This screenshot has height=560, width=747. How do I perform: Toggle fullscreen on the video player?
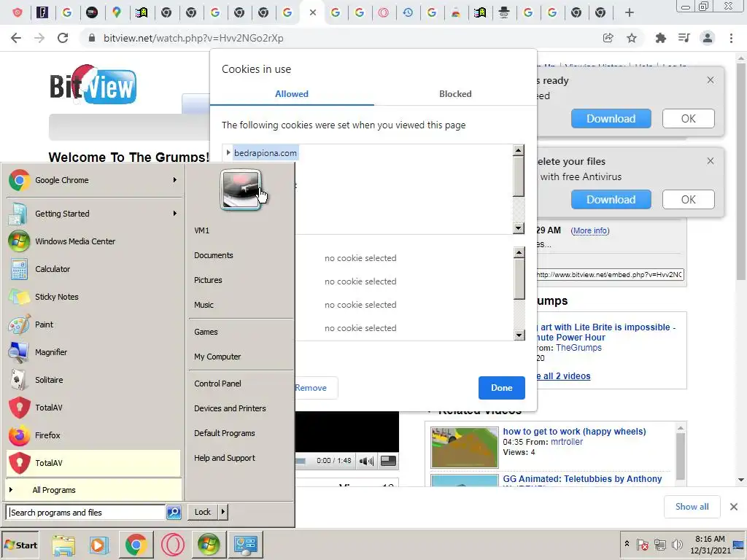[x=388, y=461]
